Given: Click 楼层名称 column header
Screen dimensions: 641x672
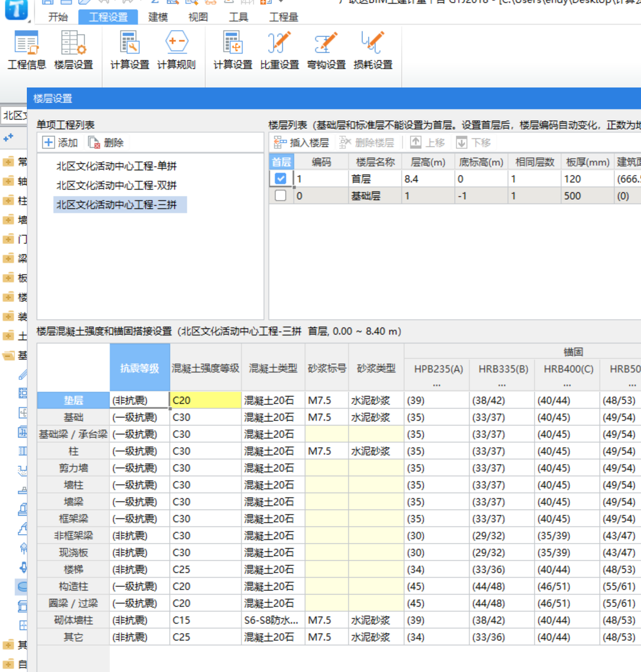Looking at the screenshot, I should point(375,162).
